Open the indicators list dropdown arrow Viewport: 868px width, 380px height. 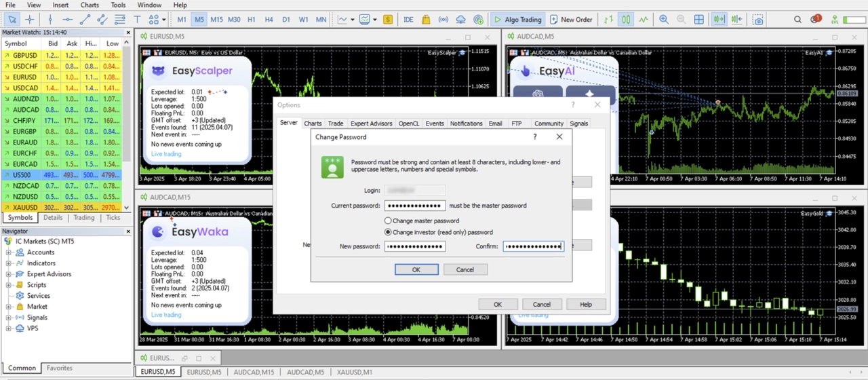pyautogui.click(x=353, y=20)
